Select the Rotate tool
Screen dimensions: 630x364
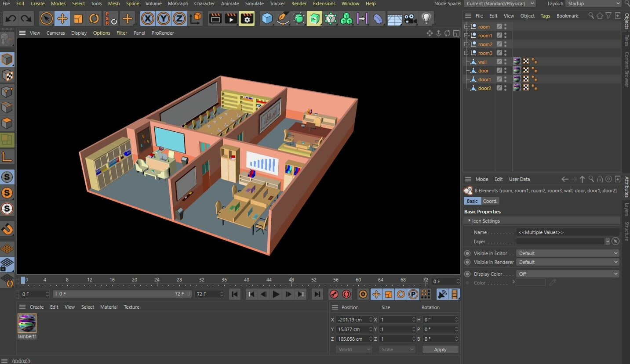(94, 18)
